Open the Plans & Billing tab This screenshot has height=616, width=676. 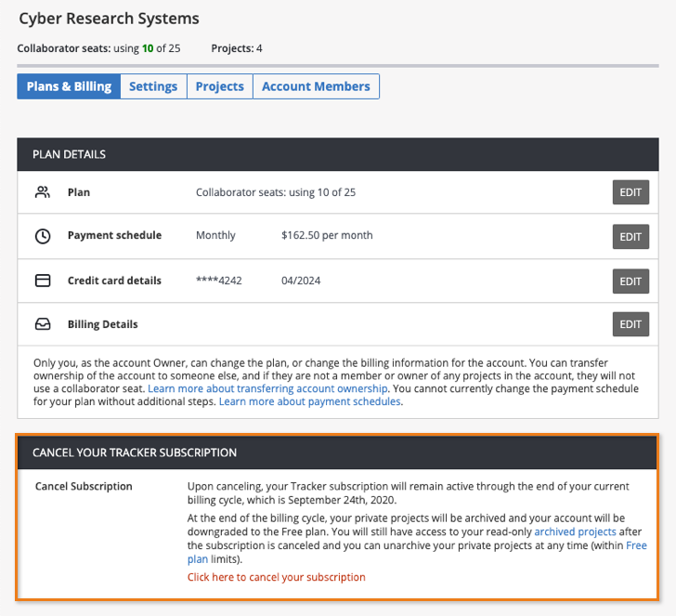pyautogui.click(x=69, y=86)
